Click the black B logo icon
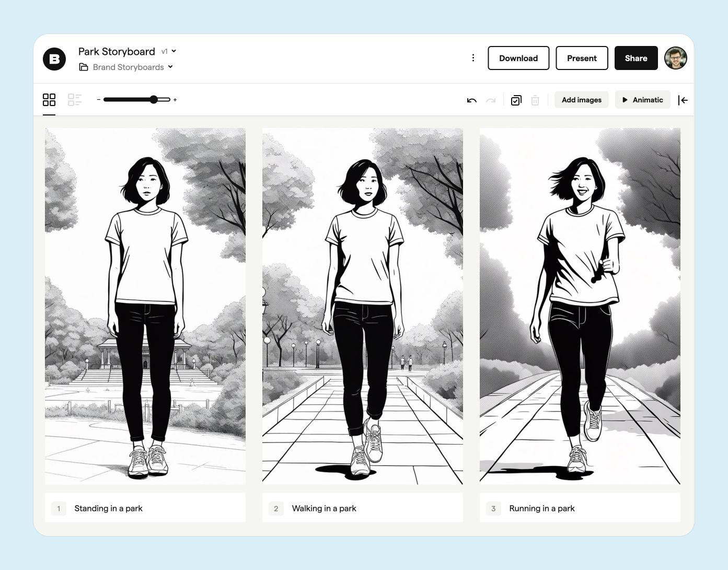Image resolution: width=728 pixels, height=570 pixels. 54,59
